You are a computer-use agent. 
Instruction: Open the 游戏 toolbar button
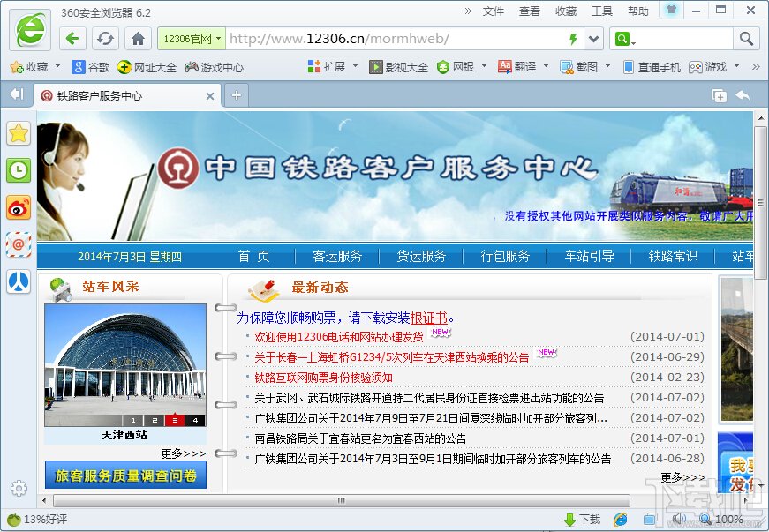708,67
